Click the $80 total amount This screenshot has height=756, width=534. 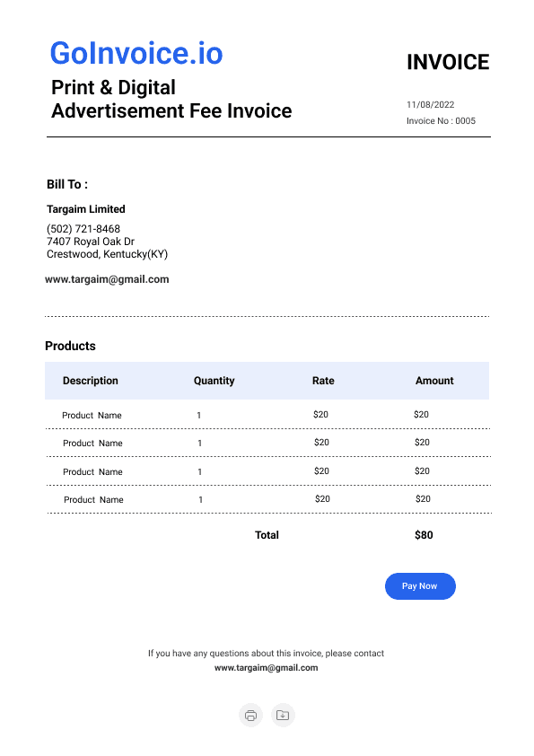pyautogui.click(x=424, y=535)
